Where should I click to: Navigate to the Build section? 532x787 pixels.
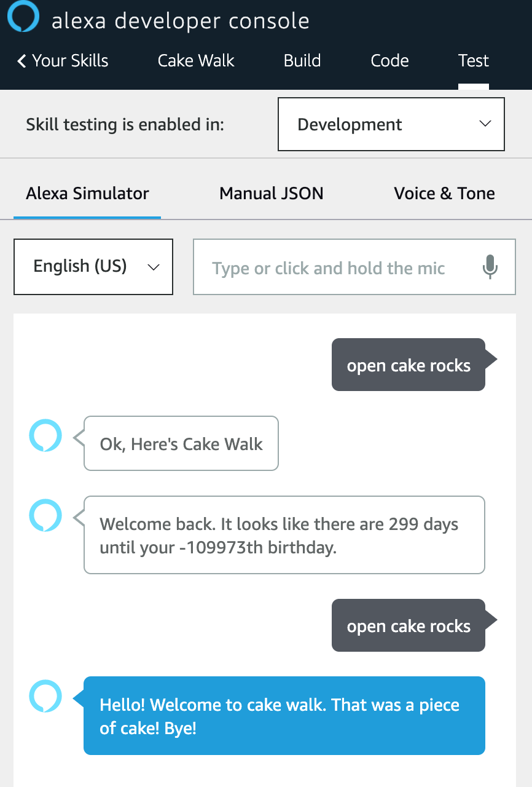pyautogui.click(x=302, y=61)
